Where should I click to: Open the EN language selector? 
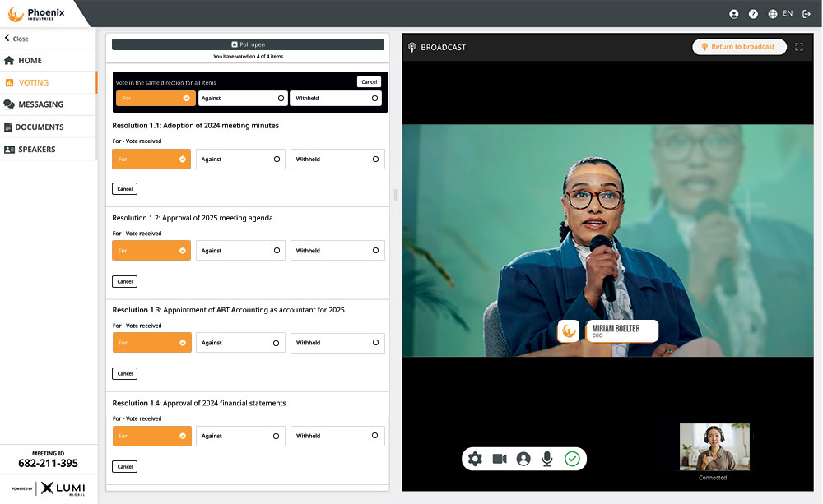point(788,13)
